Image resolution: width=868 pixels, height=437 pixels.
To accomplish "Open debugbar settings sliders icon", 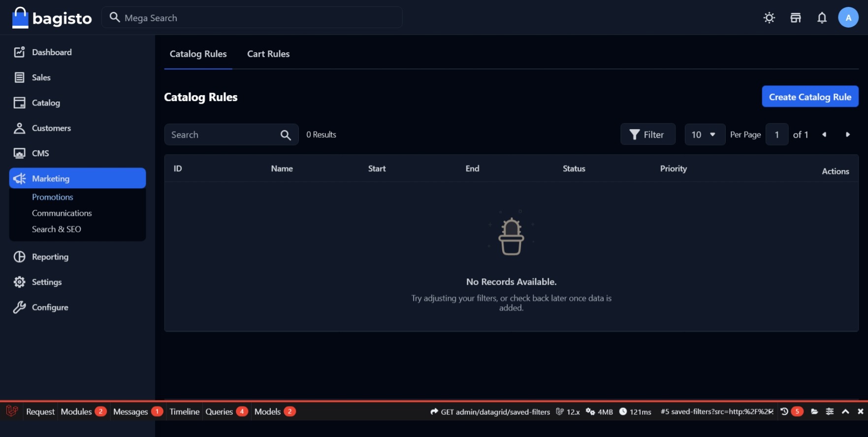I will click(830, 411).
